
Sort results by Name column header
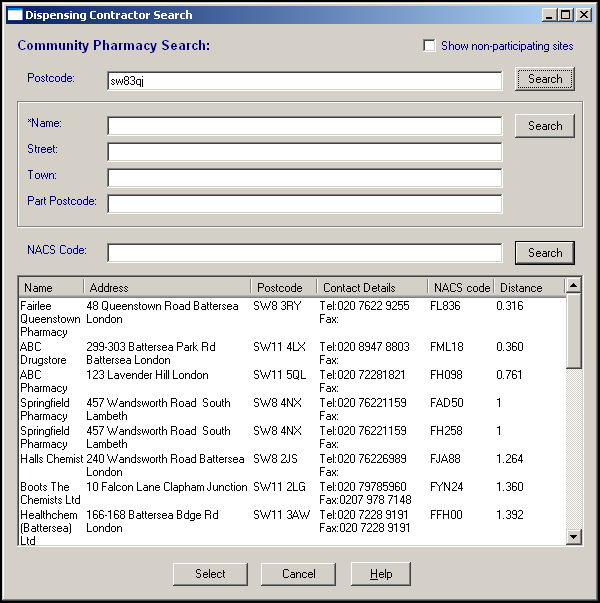49,288
